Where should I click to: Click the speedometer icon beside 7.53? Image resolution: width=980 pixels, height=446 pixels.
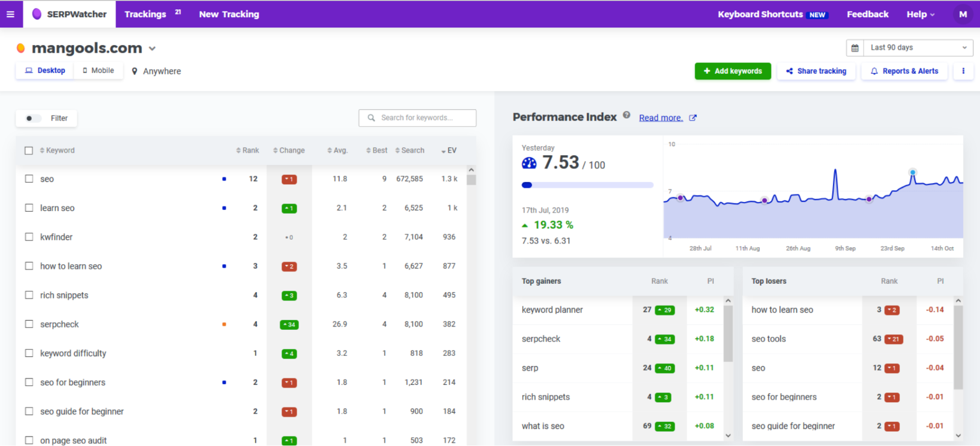pyautogui.click(x=529, y=163)
